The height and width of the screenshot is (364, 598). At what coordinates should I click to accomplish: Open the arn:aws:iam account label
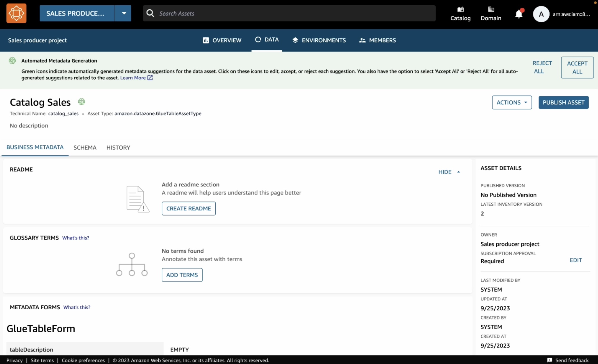coord(571,14)
